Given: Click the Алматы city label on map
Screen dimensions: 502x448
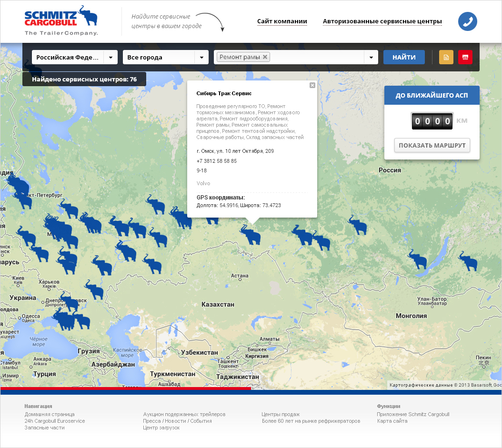Looking at the screenshot, I should pos(269,339).
